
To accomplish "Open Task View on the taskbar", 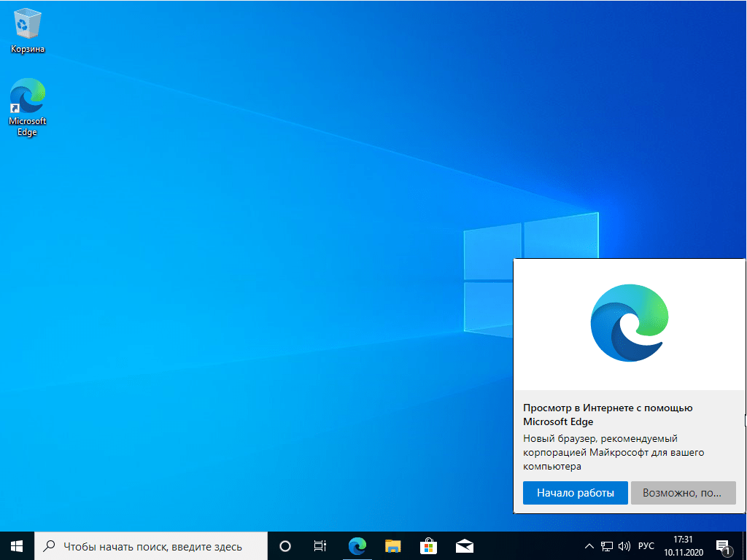I will [x=320, y=545].
